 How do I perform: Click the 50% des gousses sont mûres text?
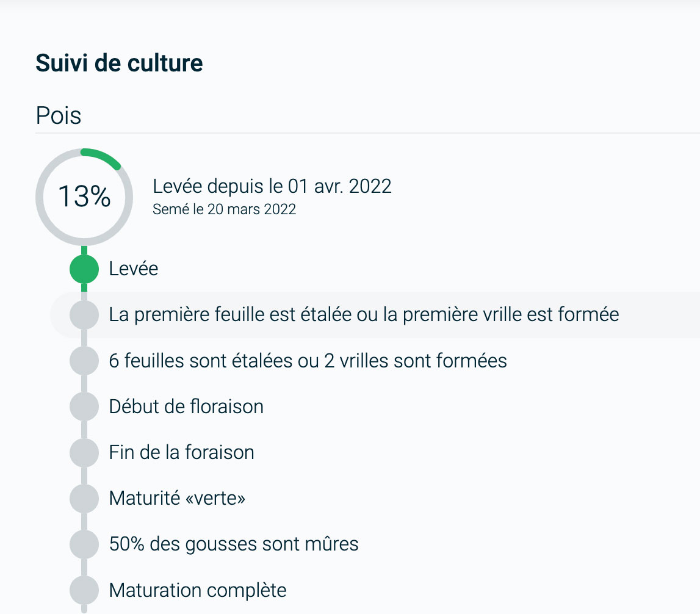234,544
